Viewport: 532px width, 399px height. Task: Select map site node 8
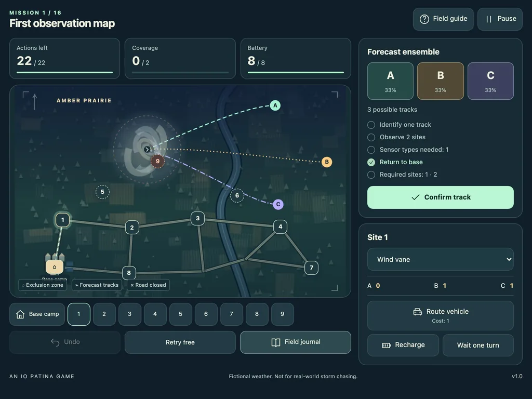(129, 273)
